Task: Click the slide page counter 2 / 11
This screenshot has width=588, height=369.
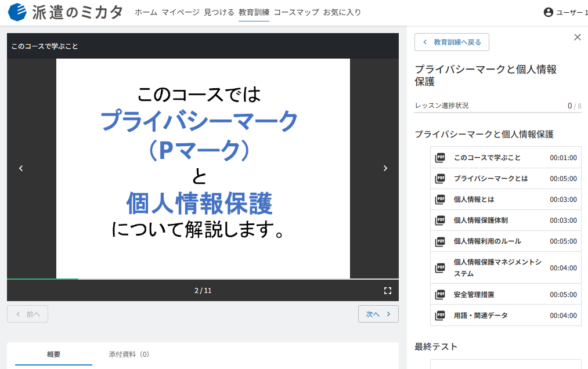Action: (203, 291)
